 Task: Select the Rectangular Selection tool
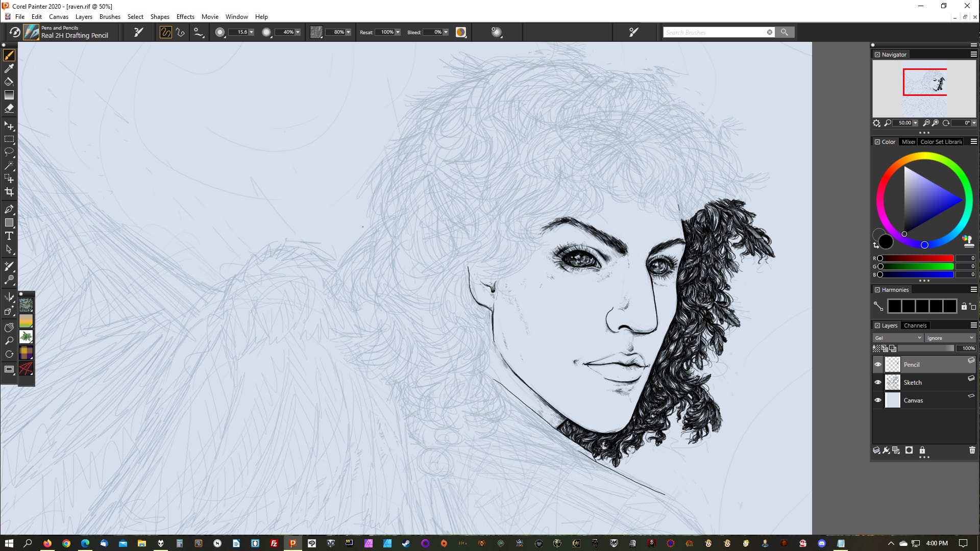[9, 139]
